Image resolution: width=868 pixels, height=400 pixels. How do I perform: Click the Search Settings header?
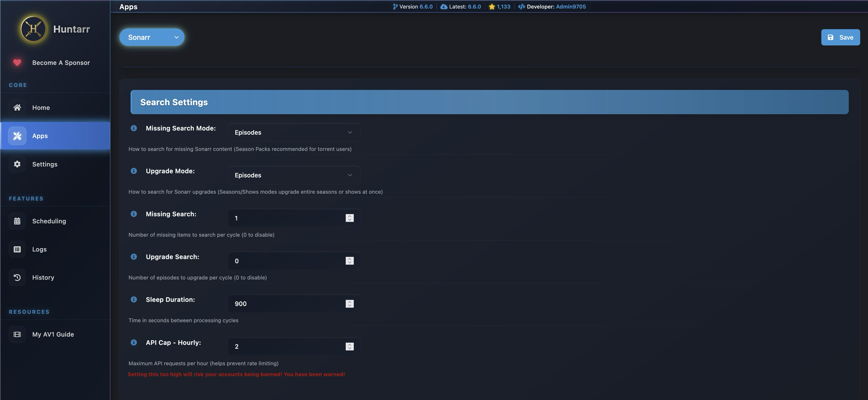489,102
